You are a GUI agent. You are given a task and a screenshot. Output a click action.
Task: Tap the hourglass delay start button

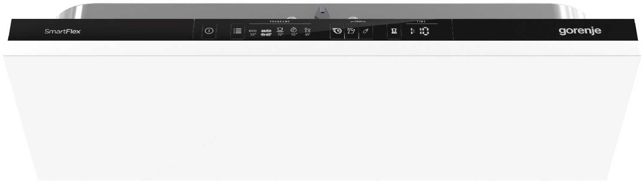point(394,31)
